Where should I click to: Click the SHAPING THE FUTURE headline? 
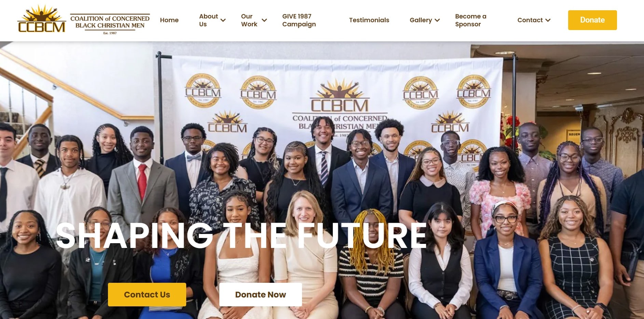[241, 236]
